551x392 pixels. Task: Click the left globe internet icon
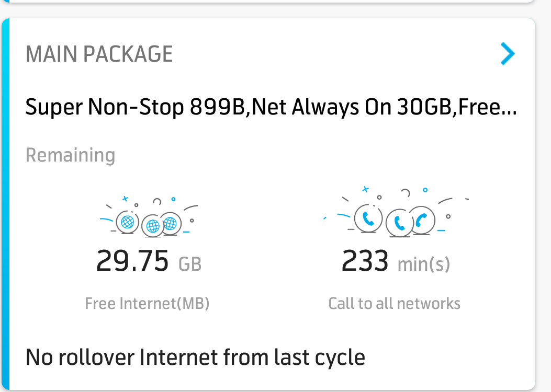(x=127, y=223)
